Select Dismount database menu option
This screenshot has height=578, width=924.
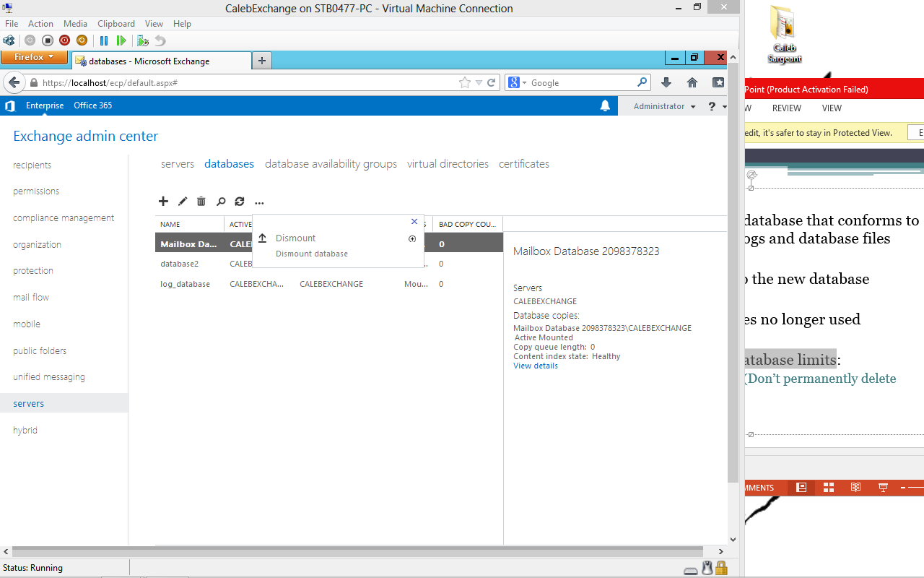[338, 245]
